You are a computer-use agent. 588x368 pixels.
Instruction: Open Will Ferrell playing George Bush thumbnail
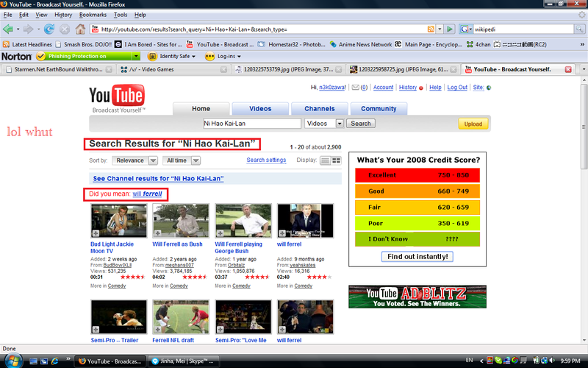coord(243,221)
